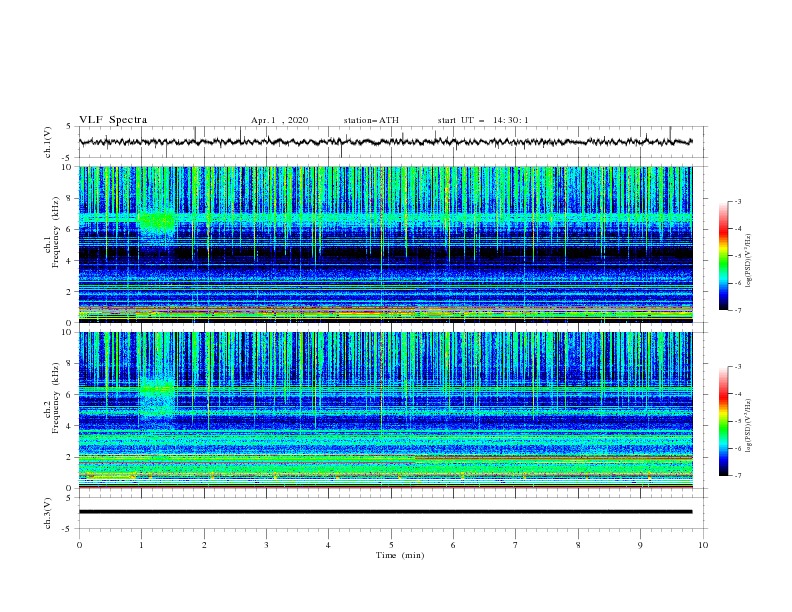Click the flat black ch.3 voltage trace
The image size is (792, 612).
coord(385,512)
